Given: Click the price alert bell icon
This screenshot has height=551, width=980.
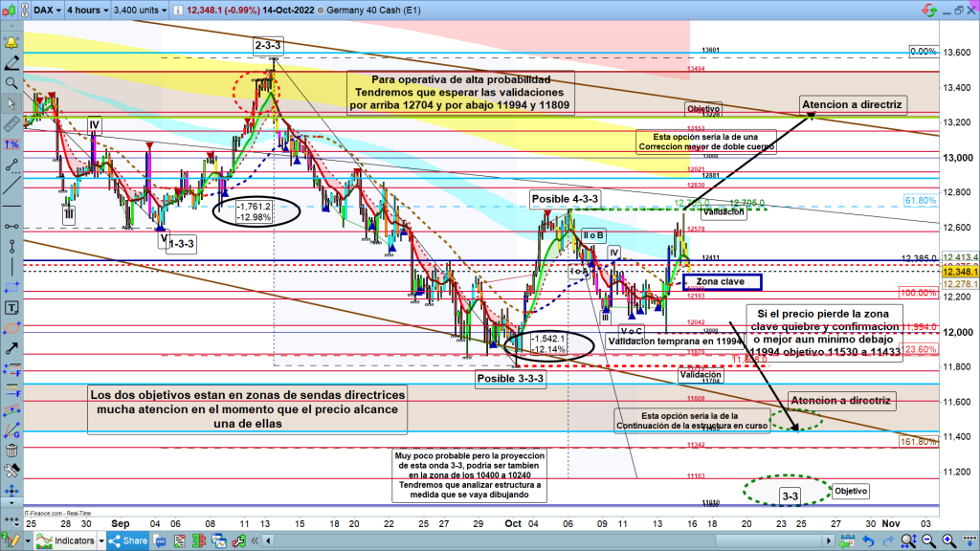Looking at the screenshot, I should tap(12, 44).
